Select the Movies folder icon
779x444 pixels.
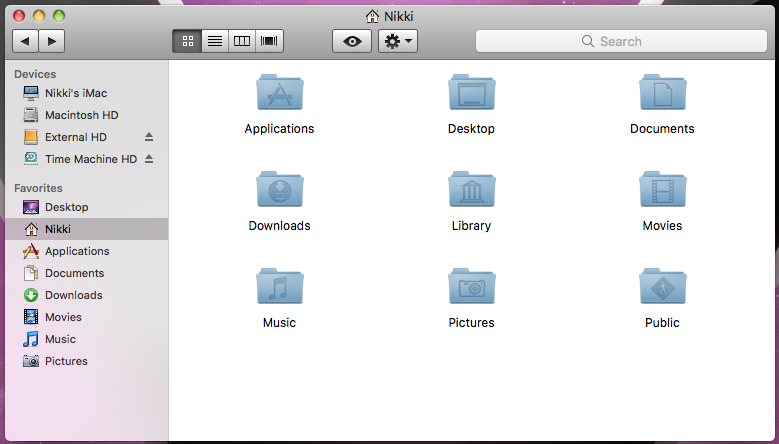663,189
